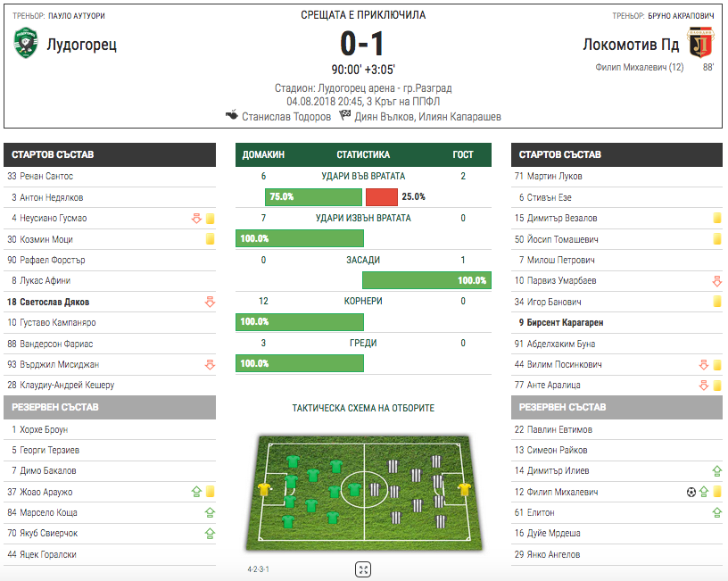Click the yellow card beside Игор Банович
Image resolution: width=728 pixels, height=581 pixels.
(717, 302)
